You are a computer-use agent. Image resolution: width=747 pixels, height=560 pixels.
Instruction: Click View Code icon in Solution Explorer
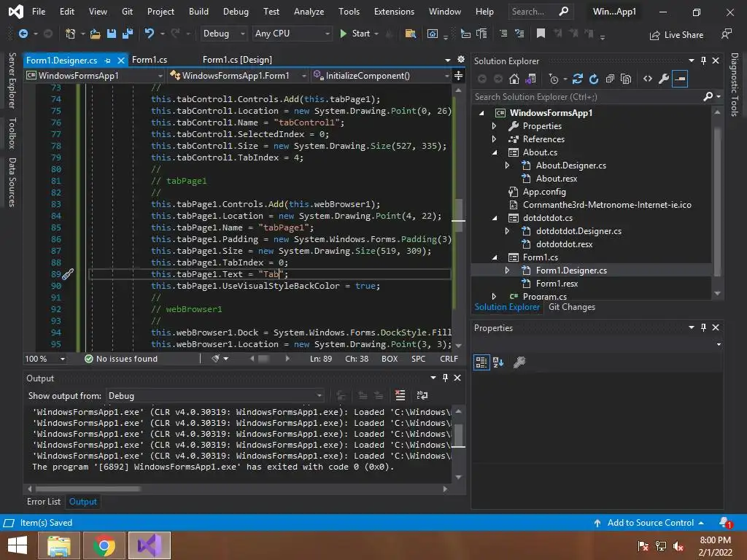[647, 79]
